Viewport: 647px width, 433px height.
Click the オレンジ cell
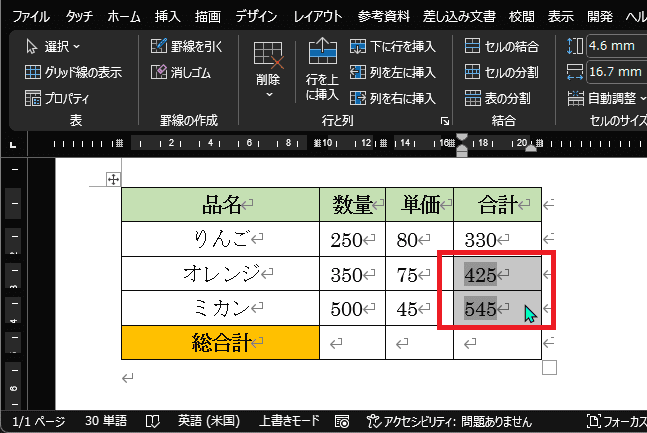[221, 274]
